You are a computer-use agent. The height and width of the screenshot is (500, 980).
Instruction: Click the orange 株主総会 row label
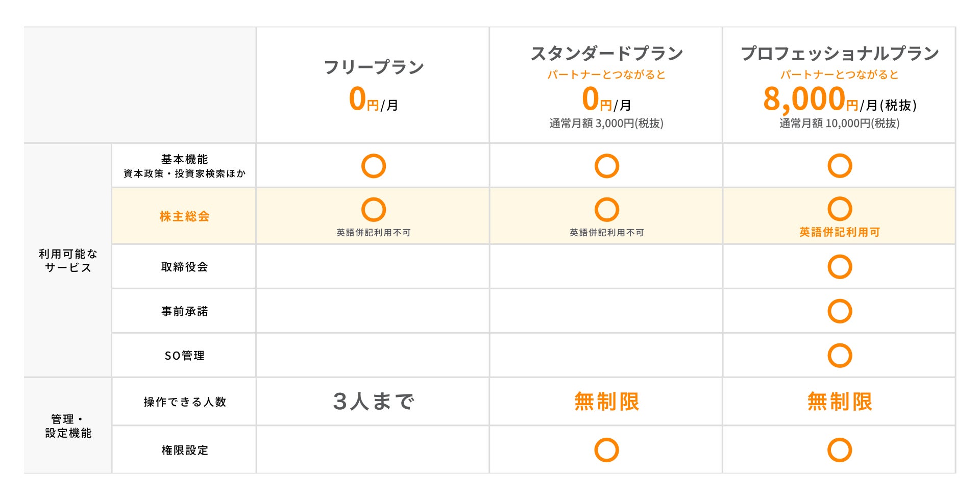coord(184,216)
